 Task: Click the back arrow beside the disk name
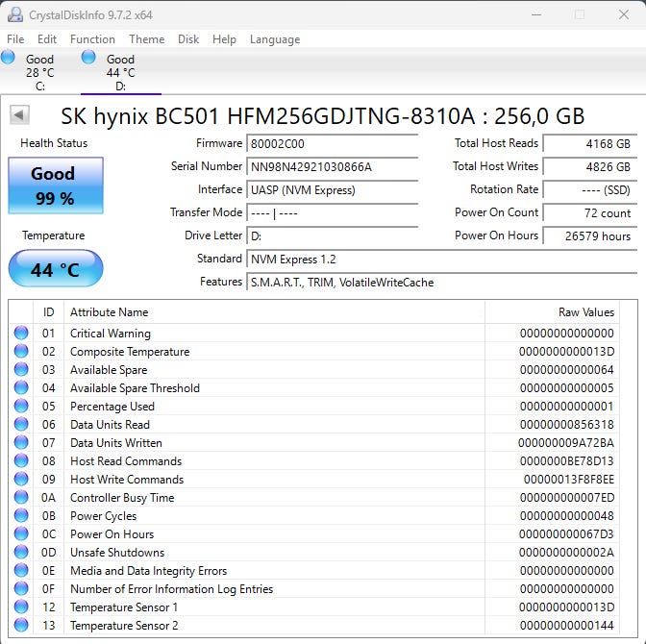click(19, 115)
